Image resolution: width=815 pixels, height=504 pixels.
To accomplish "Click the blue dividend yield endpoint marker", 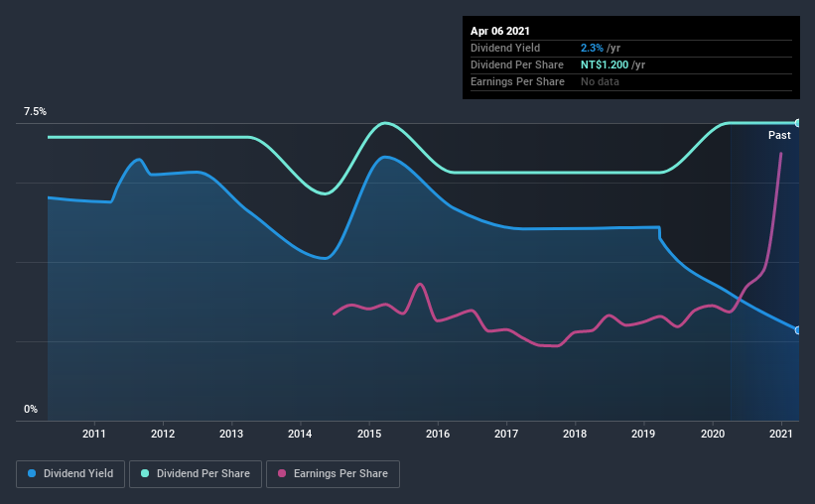I will (797, 330).
